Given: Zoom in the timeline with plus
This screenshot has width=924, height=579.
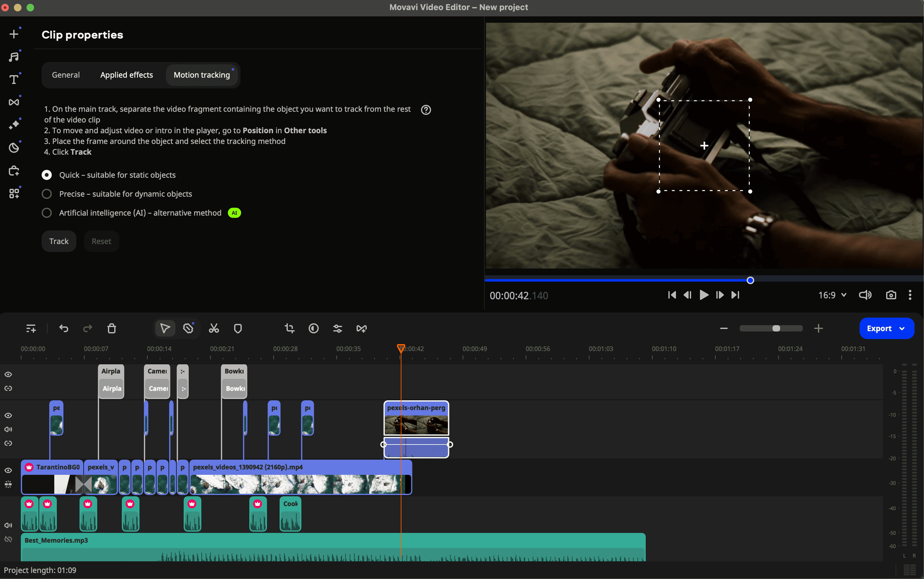Looking at the screenshot, I should pyautogui.click(x=818, y=329).
